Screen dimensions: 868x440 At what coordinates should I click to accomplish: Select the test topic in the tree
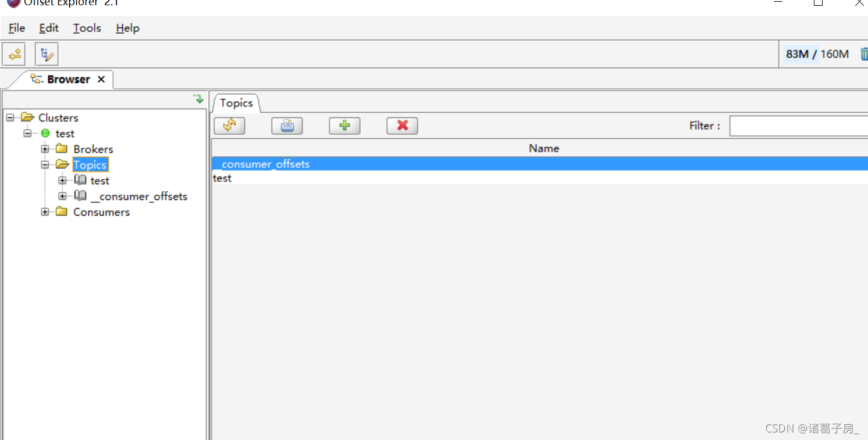pos(99,180)
